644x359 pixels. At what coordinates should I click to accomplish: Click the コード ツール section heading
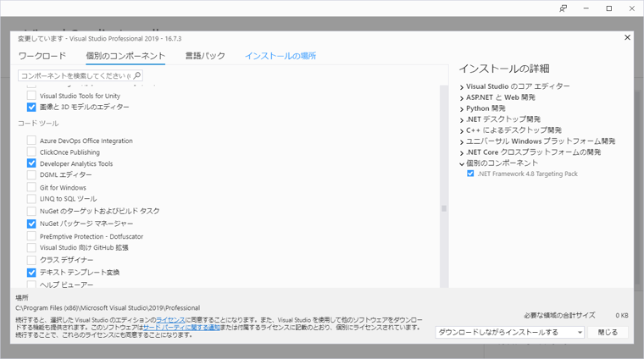coord(38,124)
